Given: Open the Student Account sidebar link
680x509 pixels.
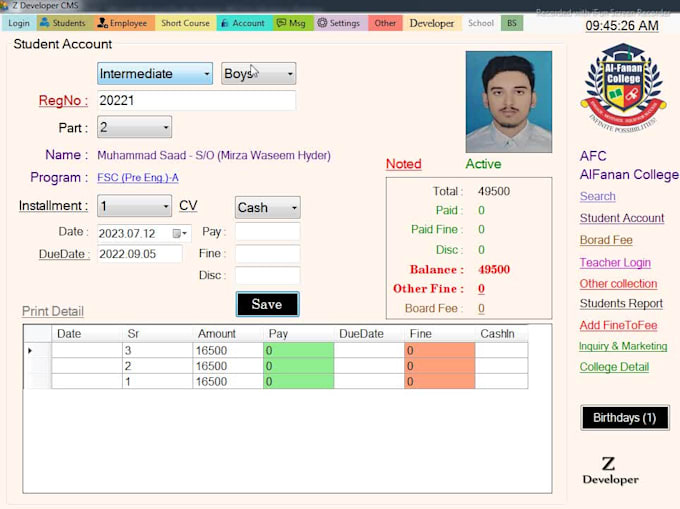Looking at the screenshot, I should [622, 218].
